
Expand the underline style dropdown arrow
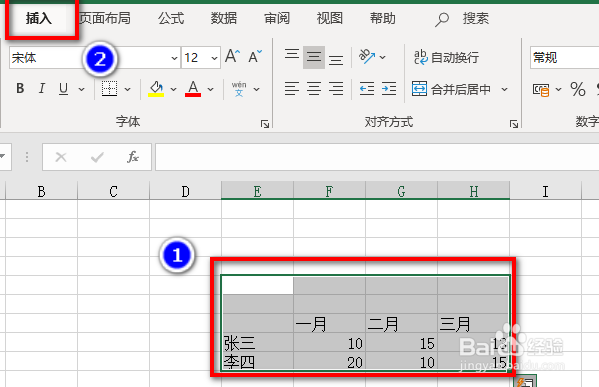81,89
